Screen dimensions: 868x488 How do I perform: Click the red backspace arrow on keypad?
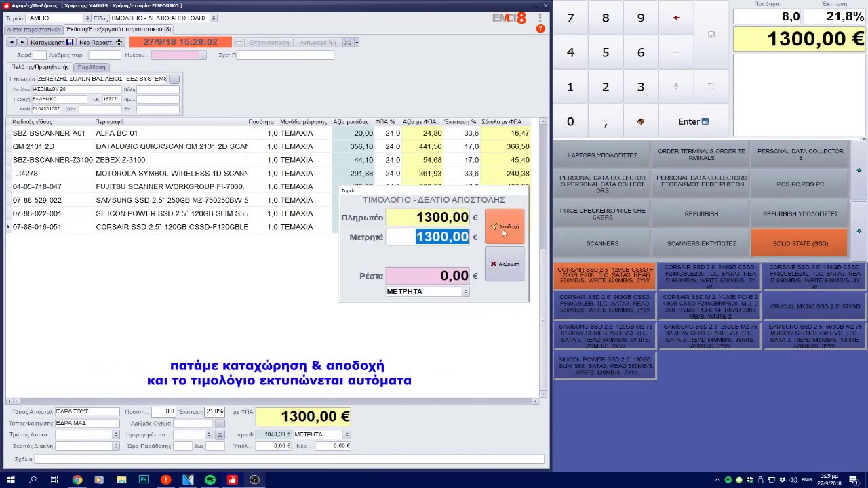coord(676,18)
